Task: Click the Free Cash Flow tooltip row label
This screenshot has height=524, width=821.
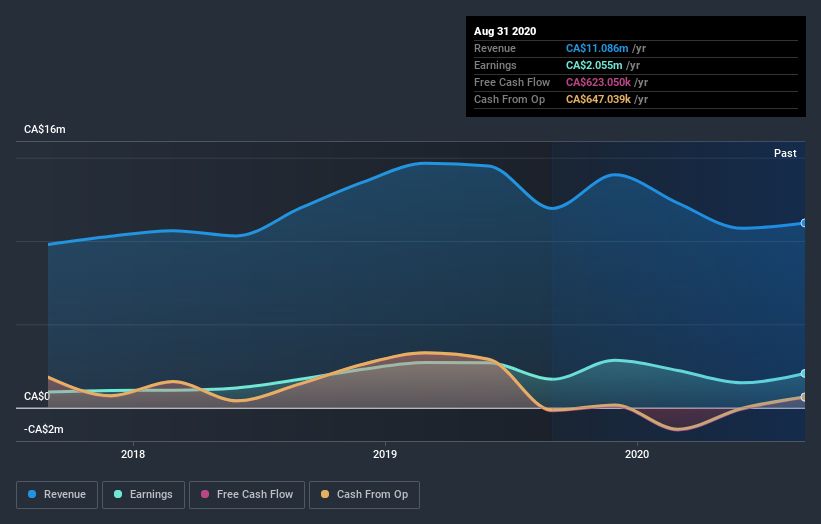Action: tap(512, 82)
